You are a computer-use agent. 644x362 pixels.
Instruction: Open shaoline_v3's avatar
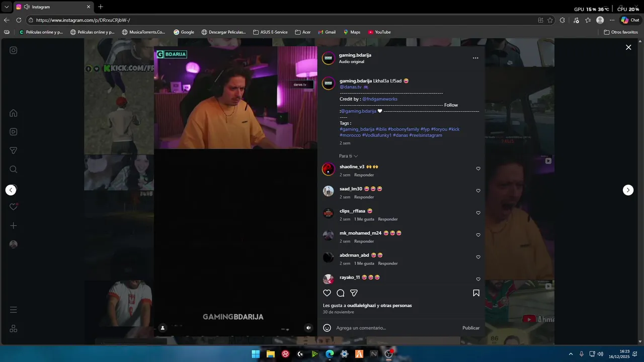329,169
